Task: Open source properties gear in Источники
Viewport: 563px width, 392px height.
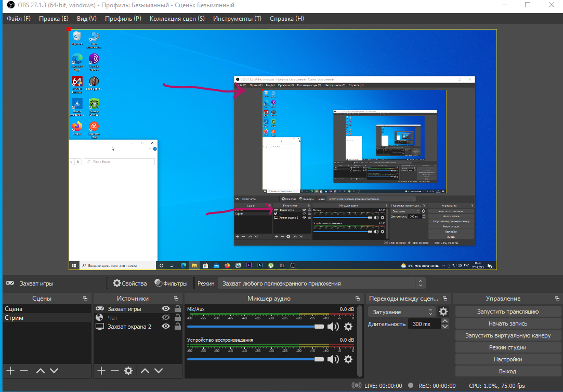Action: (128, 371)
